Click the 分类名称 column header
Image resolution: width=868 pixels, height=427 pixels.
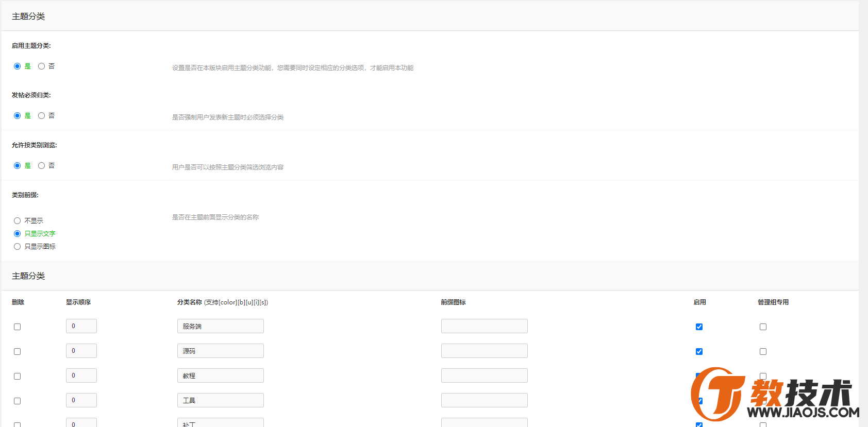click(x=190, y=302)
